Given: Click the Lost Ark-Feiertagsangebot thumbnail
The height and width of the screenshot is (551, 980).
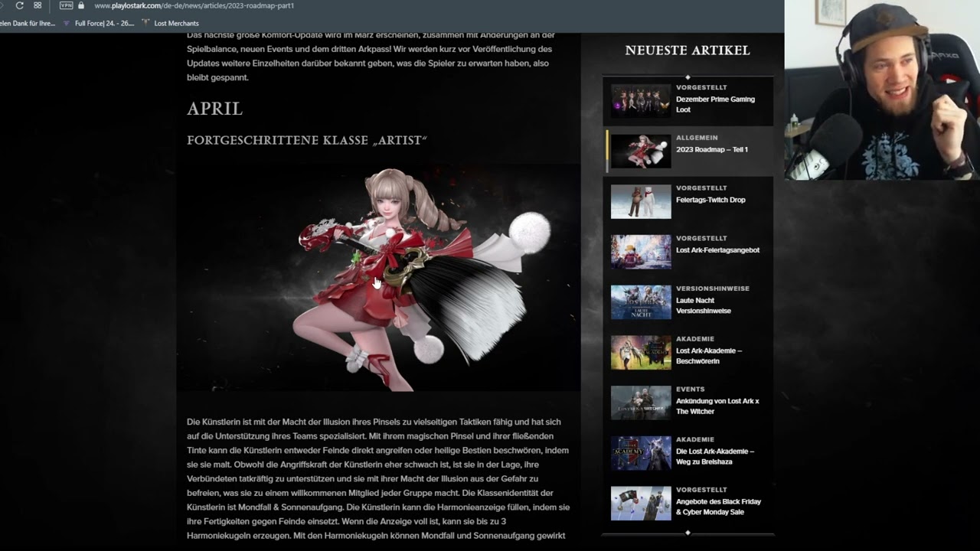Looking at the screenshot, I should click(641, 252).
